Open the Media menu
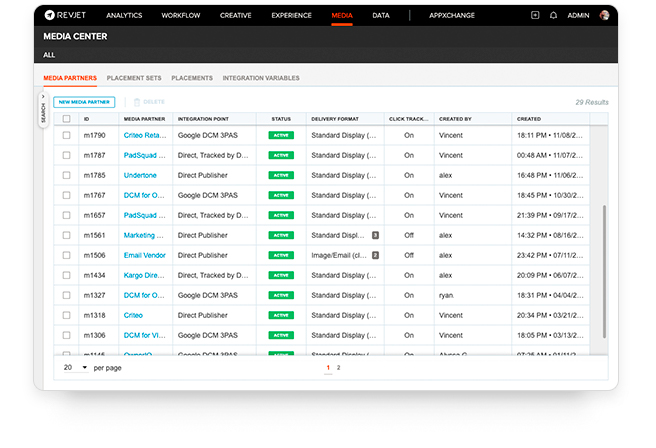This screenshot has height=448, width=656. point(342,15)
